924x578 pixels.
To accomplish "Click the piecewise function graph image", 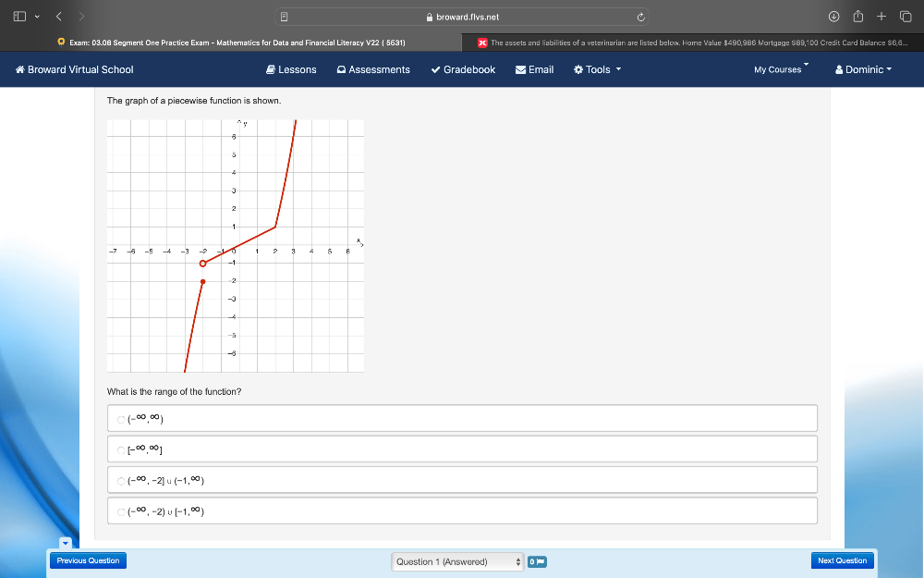I will point(236,246).
